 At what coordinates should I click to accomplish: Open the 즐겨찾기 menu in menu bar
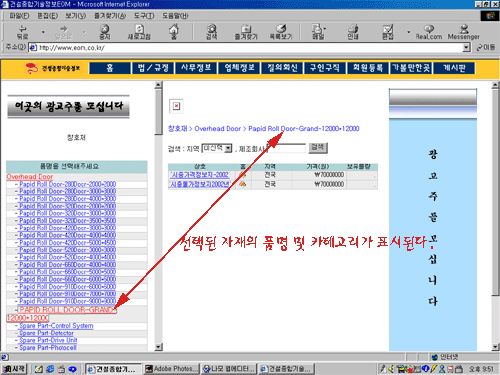[x=110, y=16]
